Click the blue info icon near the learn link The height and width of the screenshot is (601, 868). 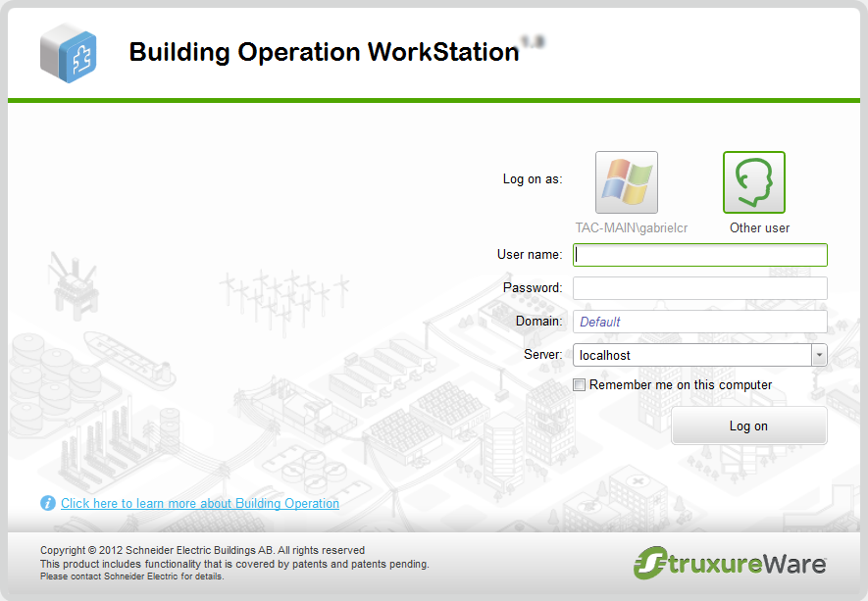47,503
